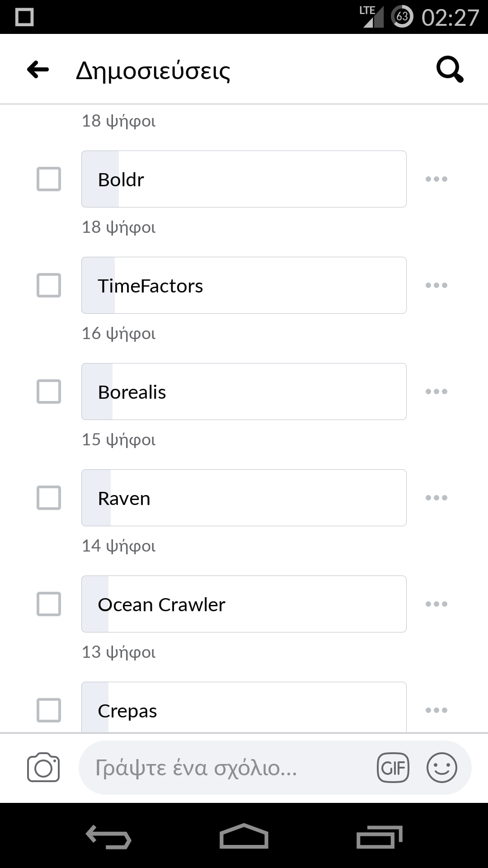This screenshot has height=868, width=488.
Task: Open the GIF picker
Action: pos(393,768)
